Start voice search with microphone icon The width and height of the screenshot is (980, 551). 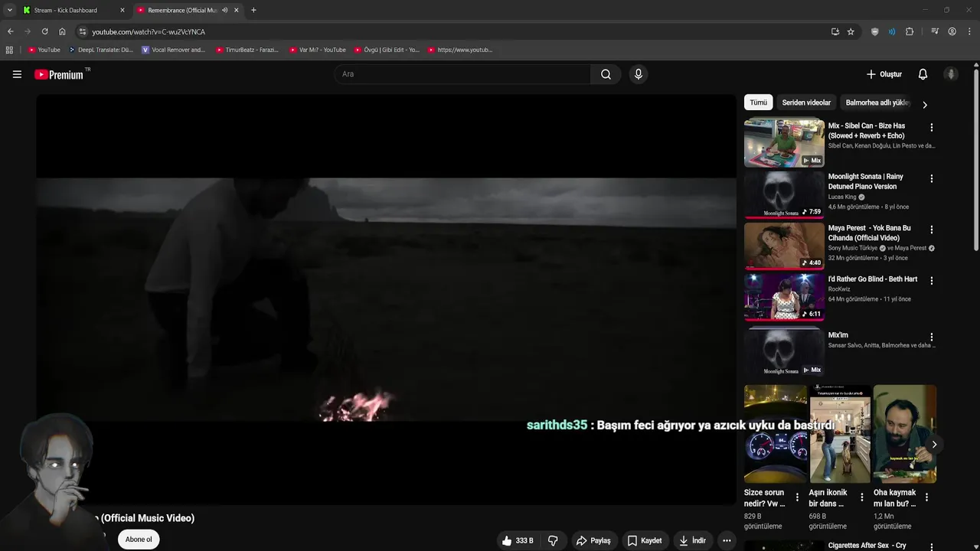[x=639, y=74]
